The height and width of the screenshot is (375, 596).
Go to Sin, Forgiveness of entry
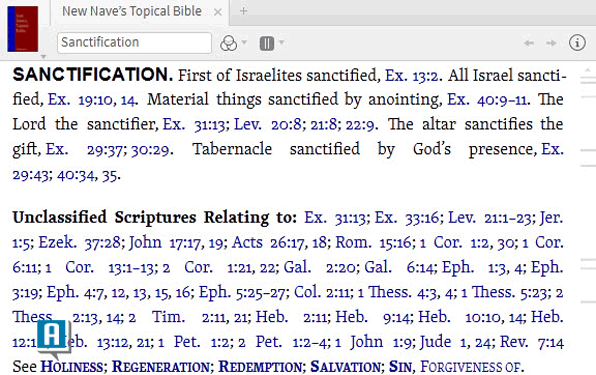[454, 367]
